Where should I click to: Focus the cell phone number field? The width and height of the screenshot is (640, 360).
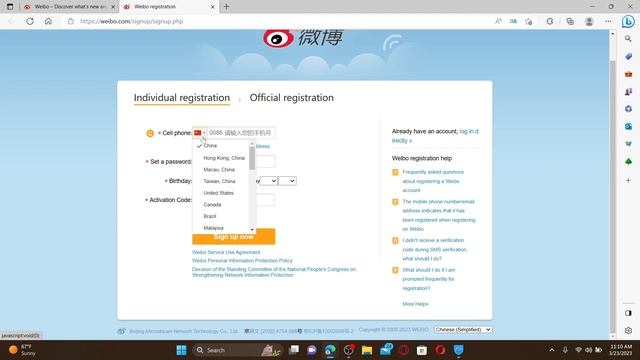coord(241,133)
